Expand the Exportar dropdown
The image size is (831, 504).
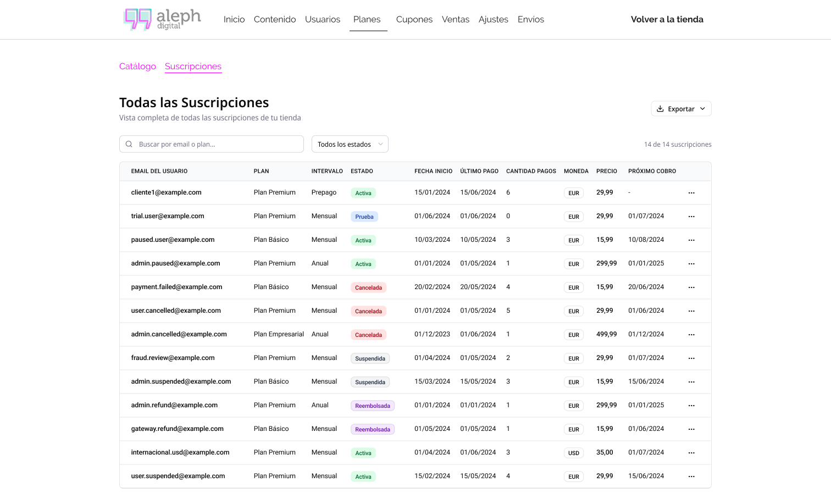pos(681,109)
